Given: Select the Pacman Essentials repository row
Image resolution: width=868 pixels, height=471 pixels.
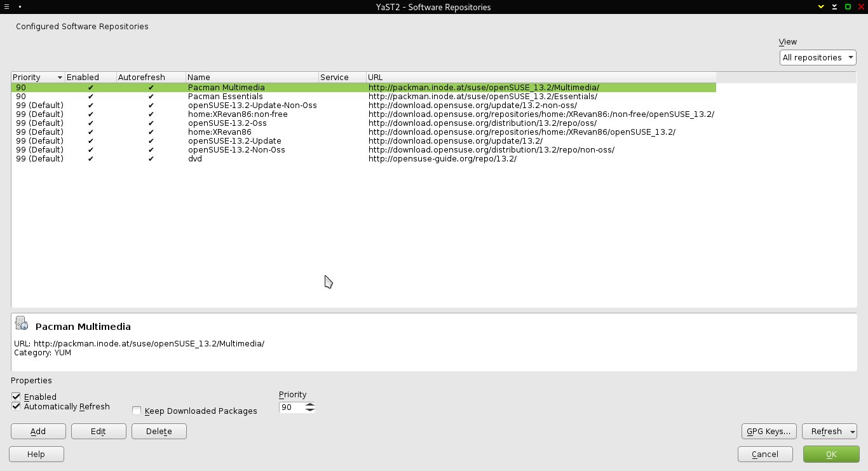Looking at the screenshot, I should click(363, 96).
